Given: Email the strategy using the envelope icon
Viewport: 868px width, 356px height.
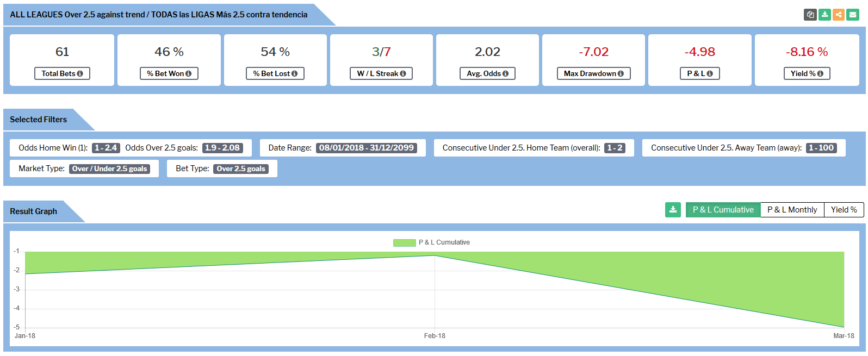Looking at the screenshot, I should coord(853,15).
